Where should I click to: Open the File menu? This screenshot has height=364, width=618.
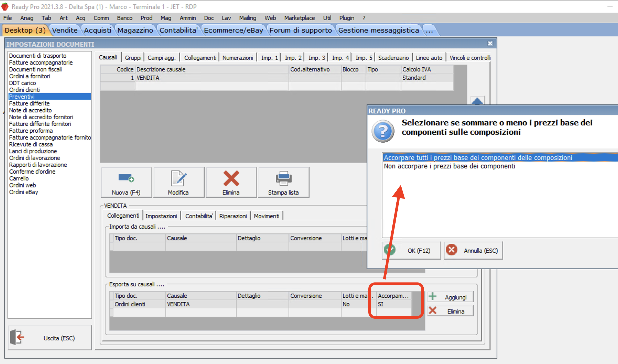8,18
